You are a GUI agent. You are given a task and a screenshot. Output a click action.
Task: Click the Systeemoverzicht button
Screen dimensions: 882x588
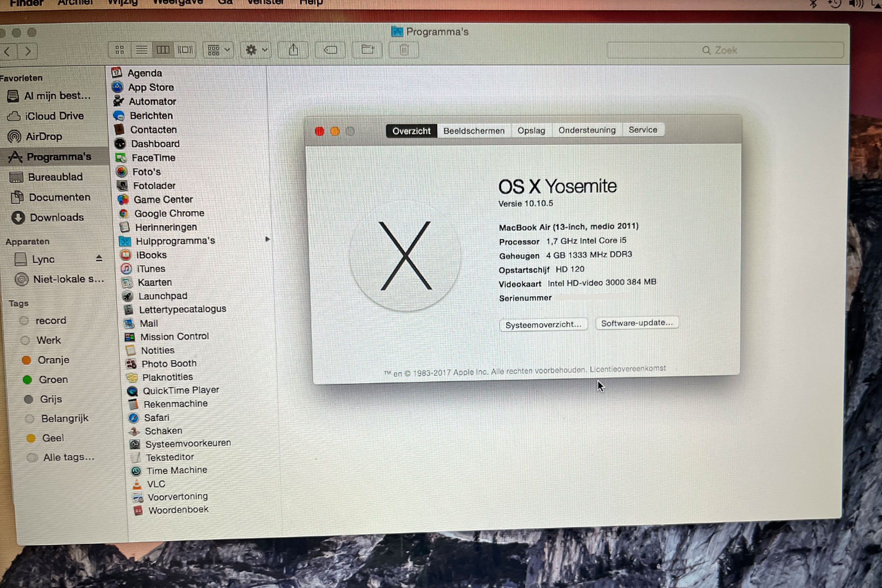pyautogui.click(x=543, y=324)
